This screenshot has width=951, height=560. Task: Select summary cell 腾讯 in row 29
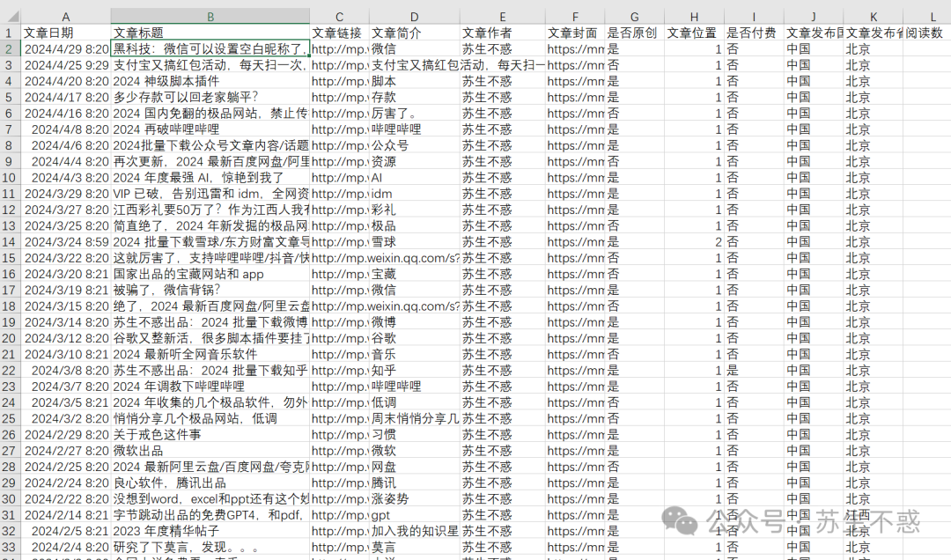pos(414,483)
